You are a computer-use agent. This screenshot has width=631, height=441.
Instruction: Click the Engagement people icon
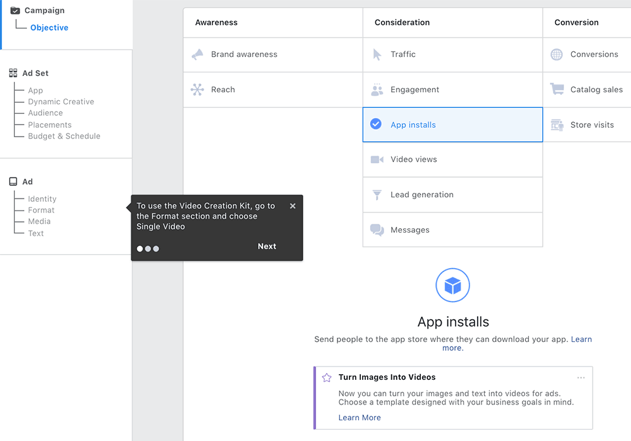click(x=377, y=90)
